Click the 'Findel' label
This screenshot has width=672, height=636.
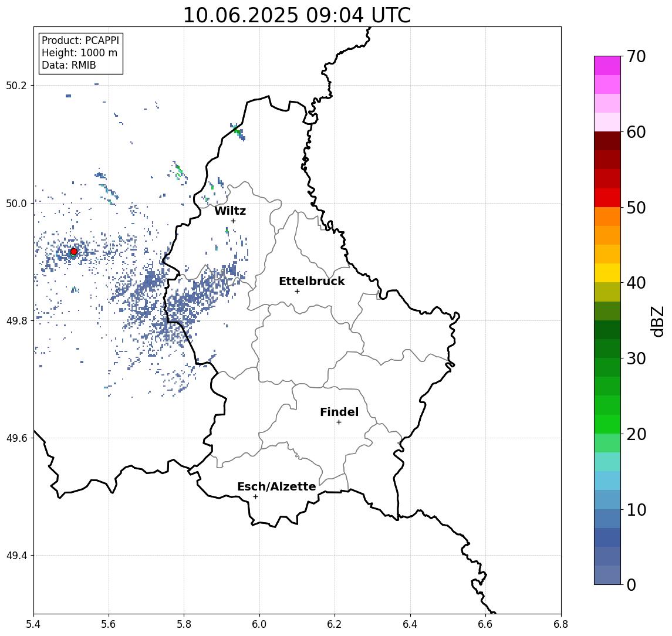point(339,412)
